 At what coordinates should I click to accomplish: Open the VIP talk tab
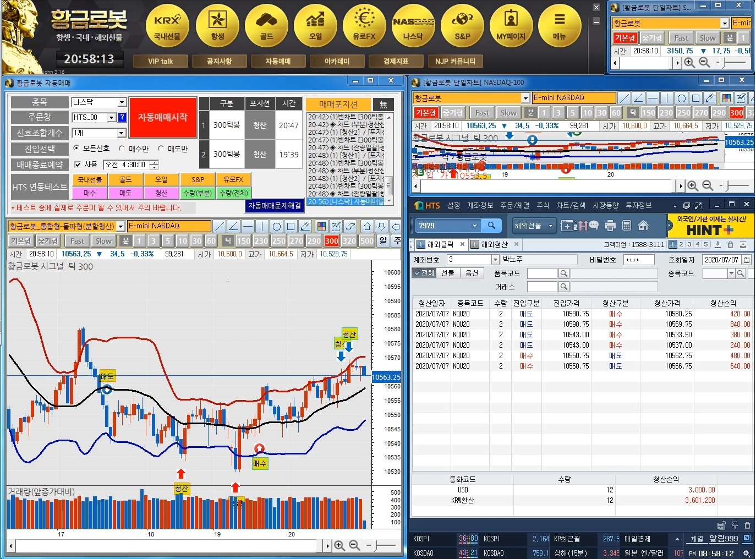tap(160, 61)
